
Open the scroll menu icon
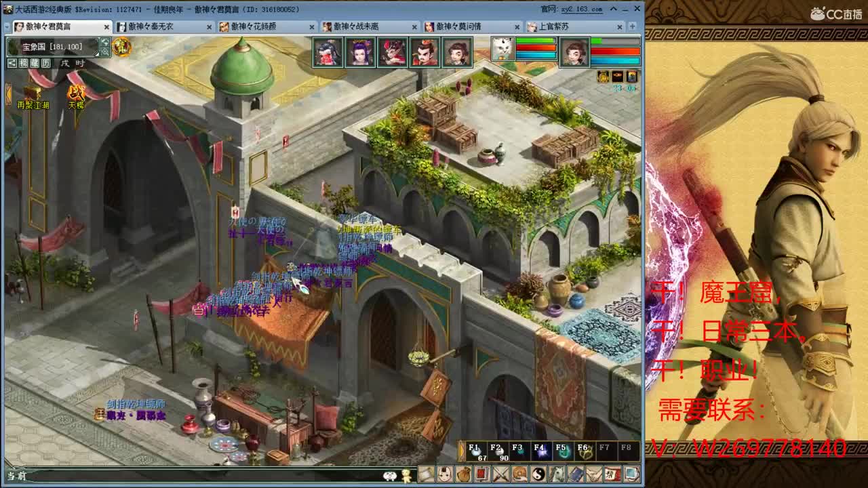click(x=426, y=474)
